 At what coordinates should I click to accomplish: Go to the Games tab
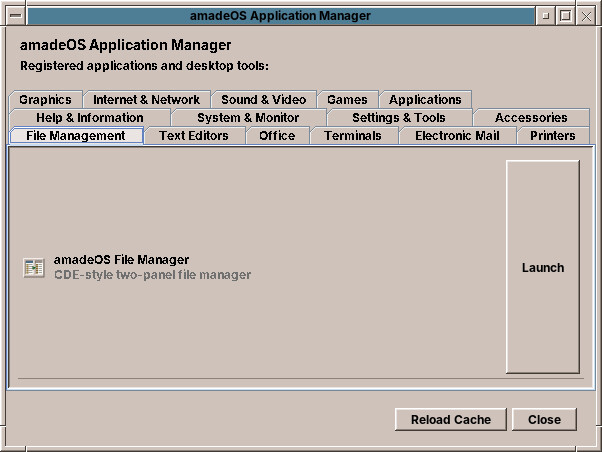pyautogui.click(x=347, y=99)
